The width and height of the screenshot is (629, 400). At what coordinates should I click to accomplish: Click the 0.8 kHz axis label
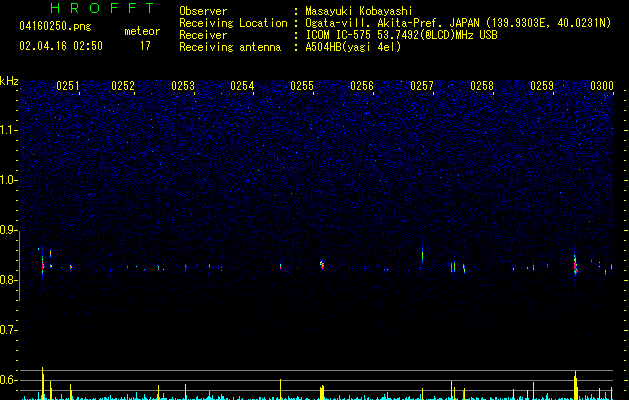[x=9, y=280]
